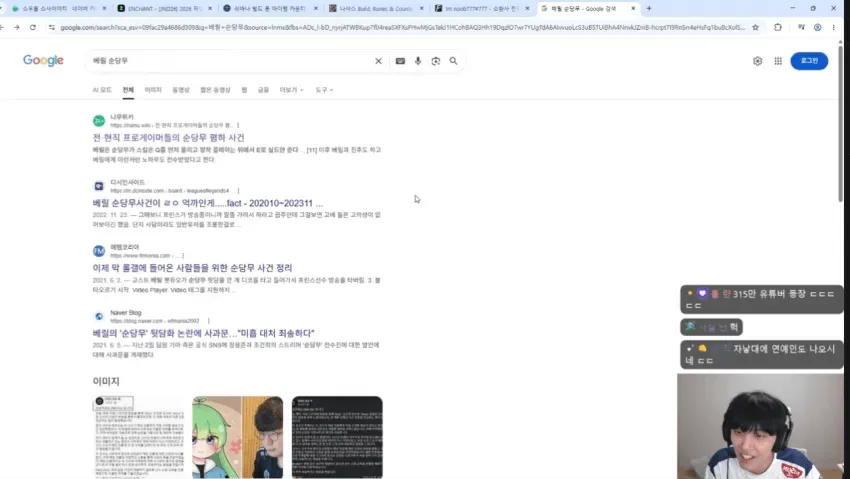The image size is (850, 479).
Task: Expand the 더보기 filter dropdown
Action: [291, 90]
